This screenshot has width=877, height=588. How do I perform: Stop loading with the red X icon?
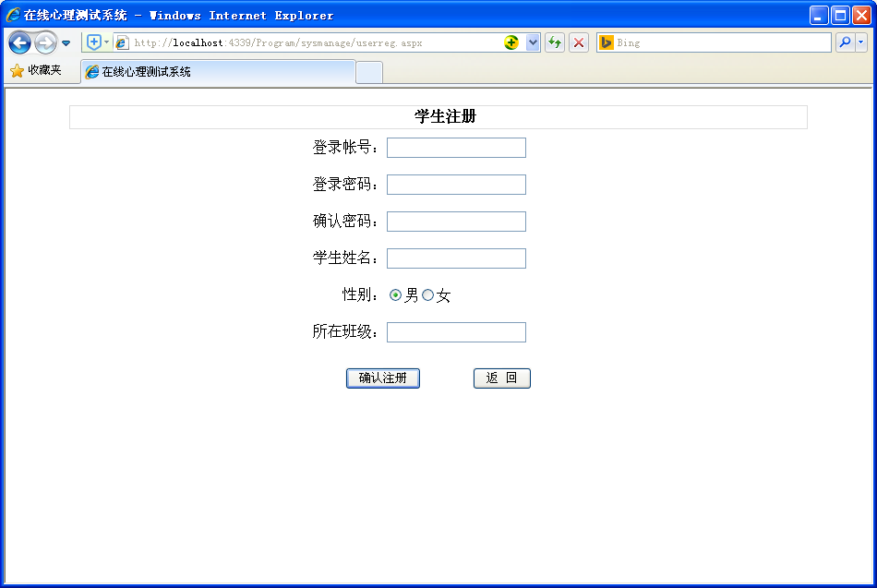click(579, 42)
